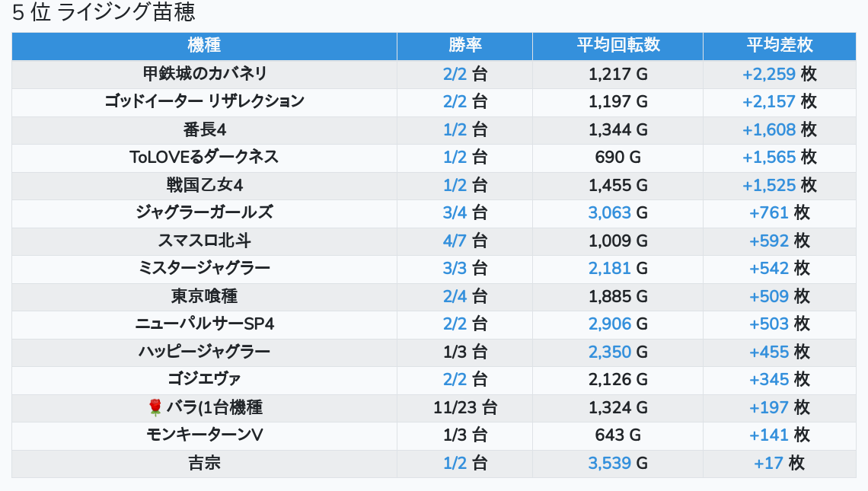
Task: Click the 5位 ライジング苗穂 heading
Action: coord(104,13)
